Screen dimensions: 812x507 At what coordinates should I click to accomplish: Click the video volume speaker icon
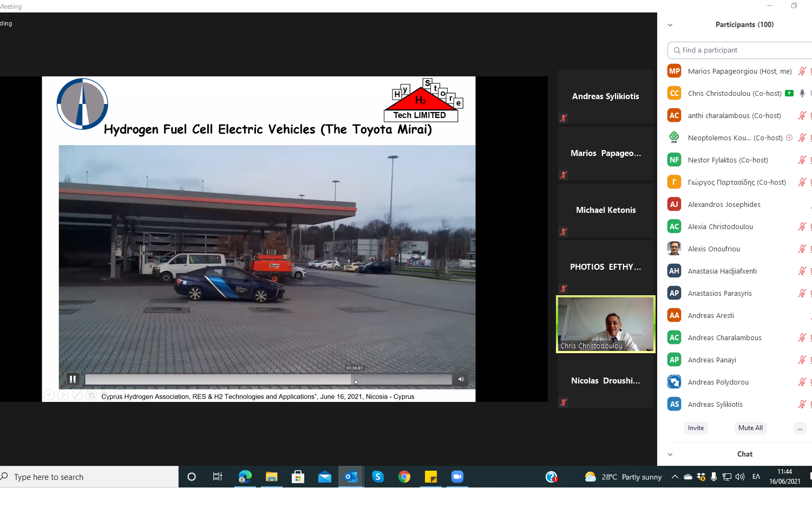[x=461, y=379]
